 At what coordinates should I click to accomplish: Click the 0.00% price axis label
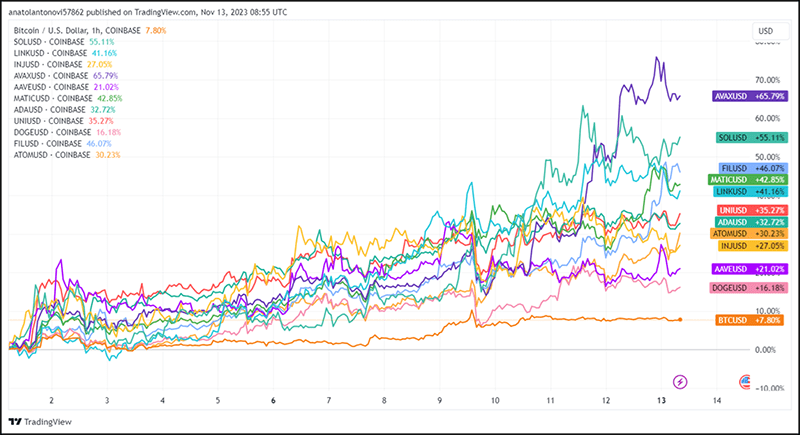click(765, 350)
